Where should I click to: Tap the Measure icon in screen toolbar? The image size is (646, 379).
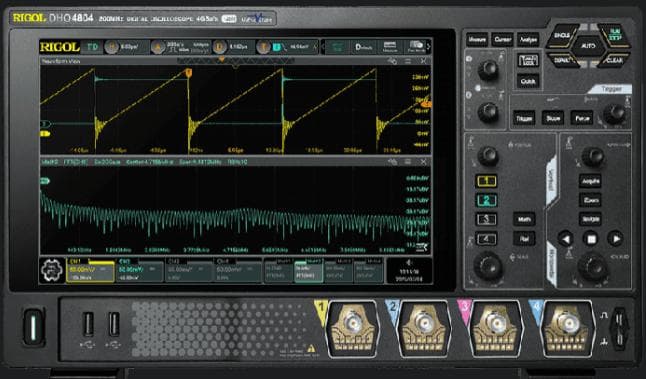(x=390, y=47)
